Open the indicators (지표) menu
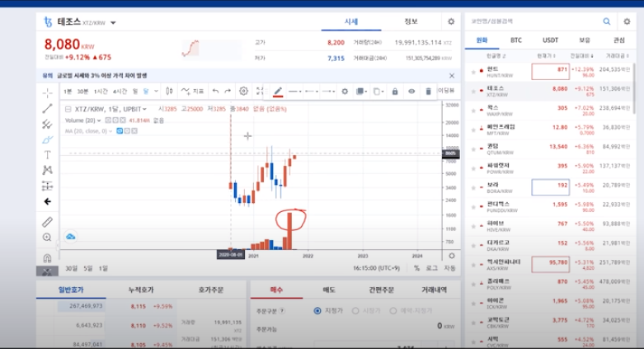The width and height of the screenshot is (644, 349). click(x=193, y=91)
